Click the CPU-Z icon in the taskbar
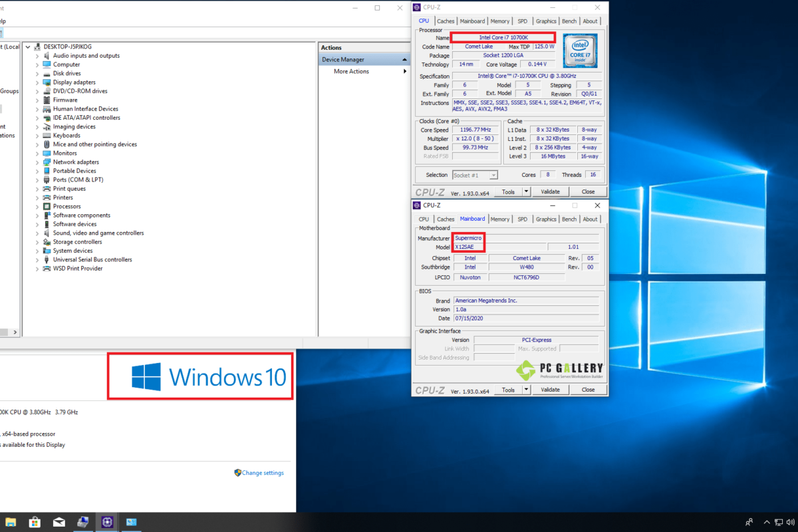The width and height of the screenshot is (798, 532). [x=106, y=522]
